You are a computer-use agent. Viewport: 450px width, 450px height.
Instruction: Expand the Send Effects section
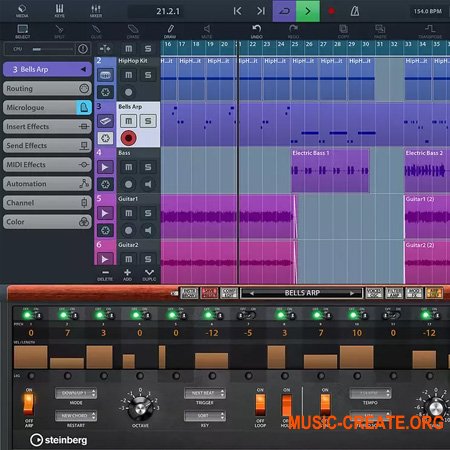click(x=47, y=145)
